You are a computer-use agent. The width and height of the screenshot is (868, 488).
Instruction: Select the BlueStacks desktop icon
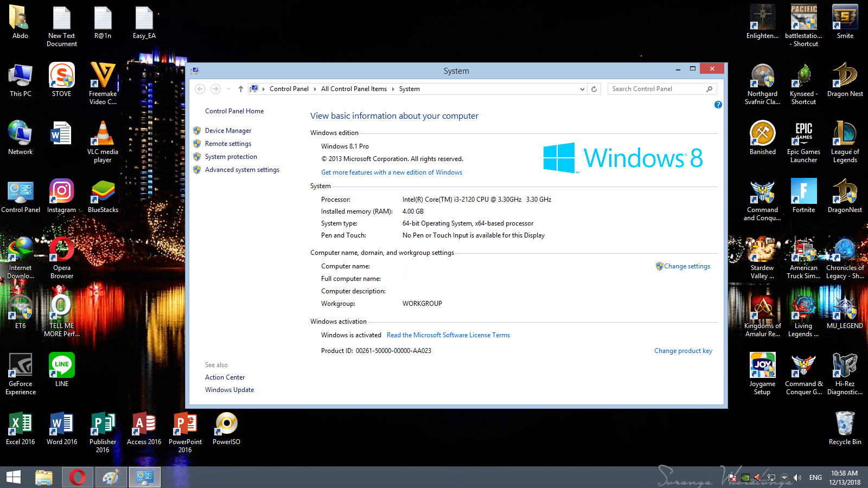pos(103,196)
